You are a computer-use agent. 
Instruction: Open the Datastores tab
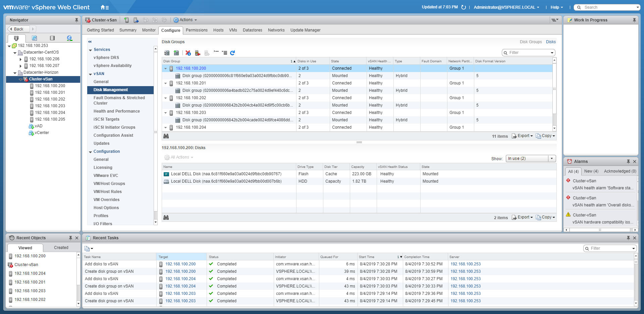coord(252,30)
